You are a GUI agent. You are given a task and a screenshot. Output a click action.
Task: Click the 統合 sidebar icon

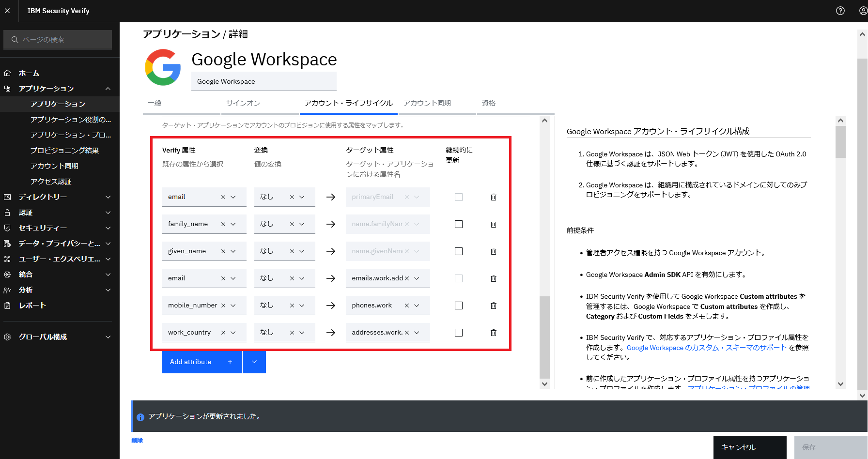coord(7,275)
